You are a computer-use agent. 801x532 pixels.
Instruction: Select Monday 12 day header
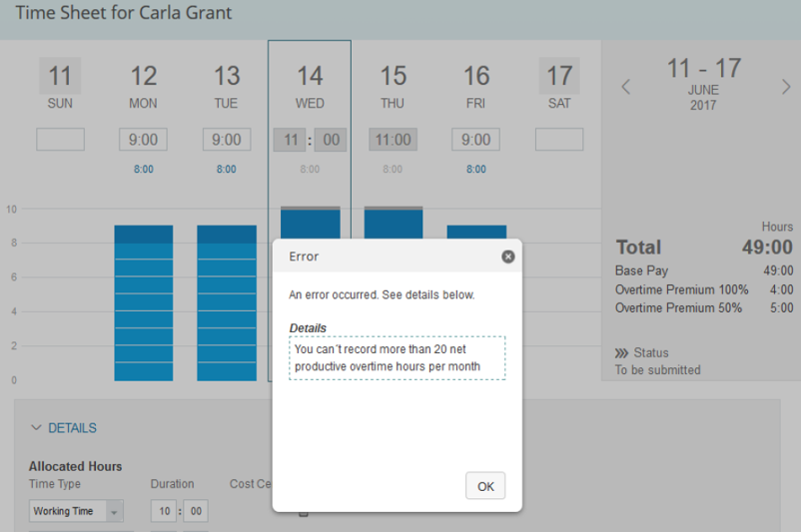(143, 84)
